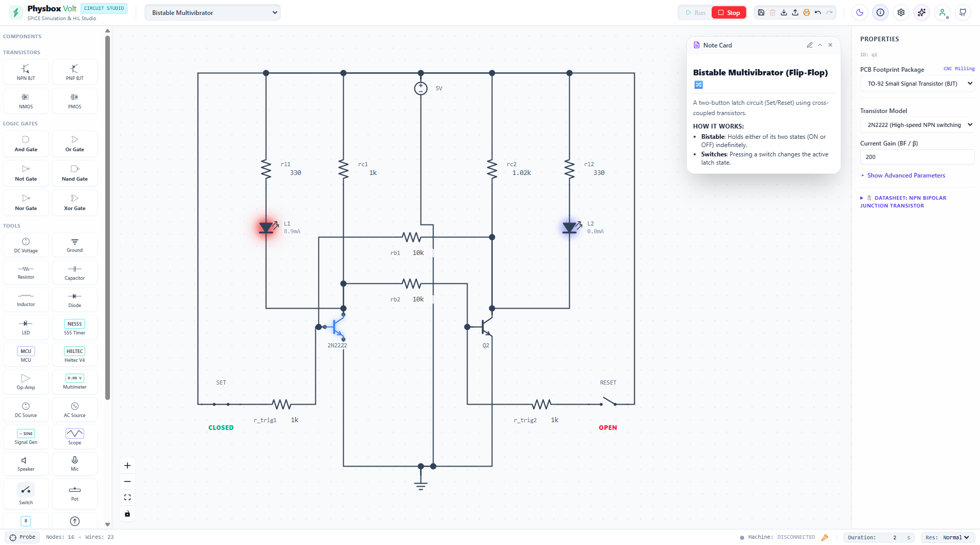Image resolution: width=980 pixels, height=545 pixels.
Task: Select the Op-Amp component
Action: click(26, 382)
